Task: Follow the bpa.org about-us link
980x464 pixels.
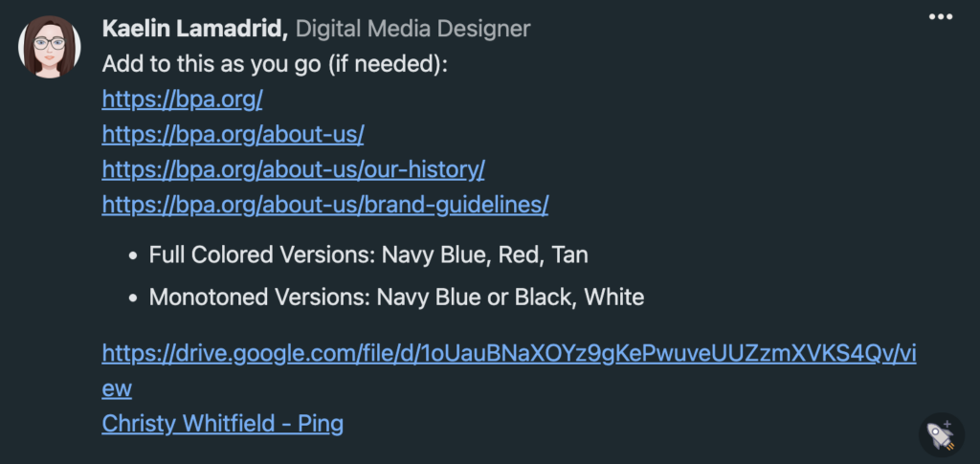Action: pyautogui.click(x=233, y=134)
